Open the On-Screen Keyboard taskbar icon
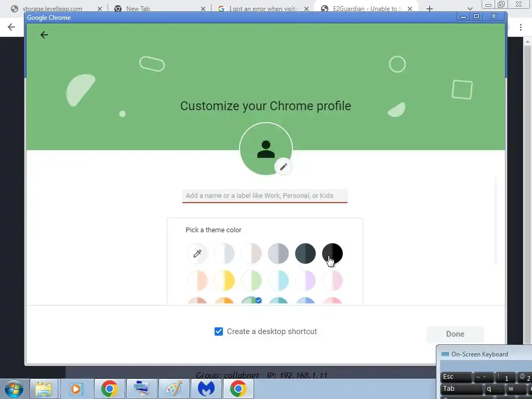This screenshot has height=399, width=532. click(x=141, y=389)
